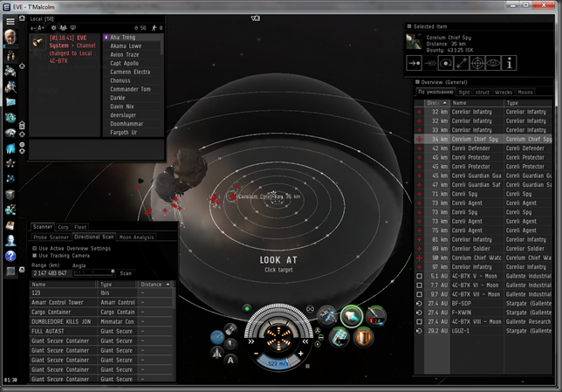The width and height of the screenshot is (562, 392).
Task: Click the Keep at Range icon
Action: click(x=462, y=64)
